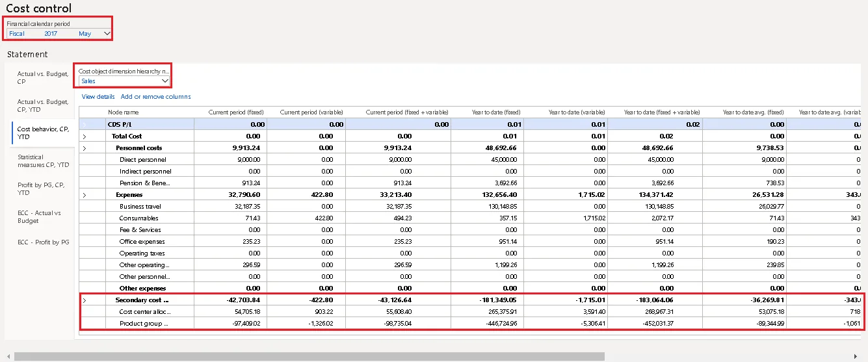Click the 422.80 Consumables variable value
This screenshot has width=868, height=362.
coord(323,218)
